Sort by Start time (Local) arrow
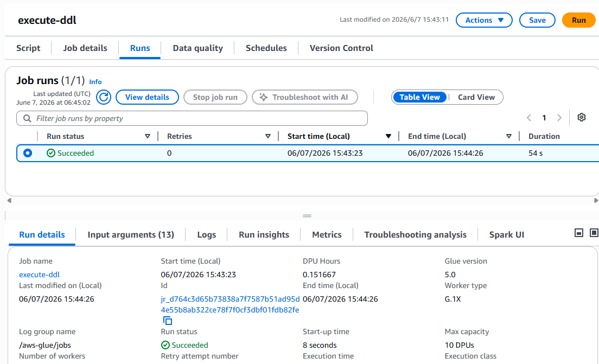Viewport: 599px width, 364px height. (388, 136)
